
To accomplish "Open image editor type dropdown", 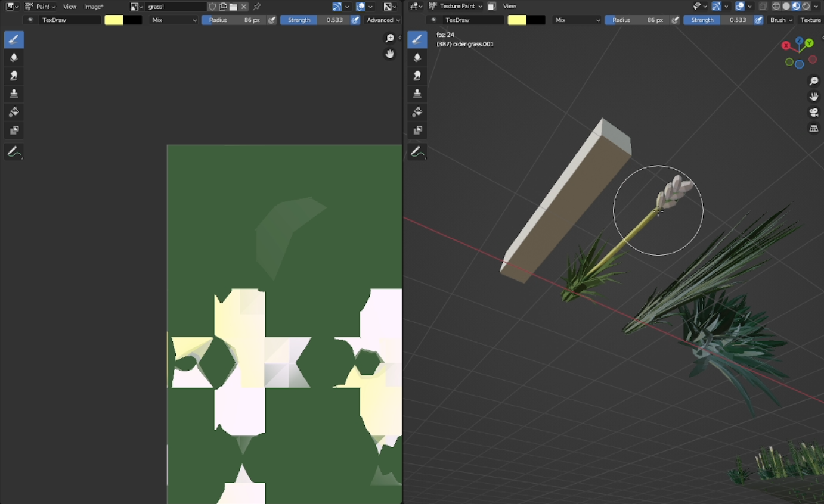I will [12, 7].
